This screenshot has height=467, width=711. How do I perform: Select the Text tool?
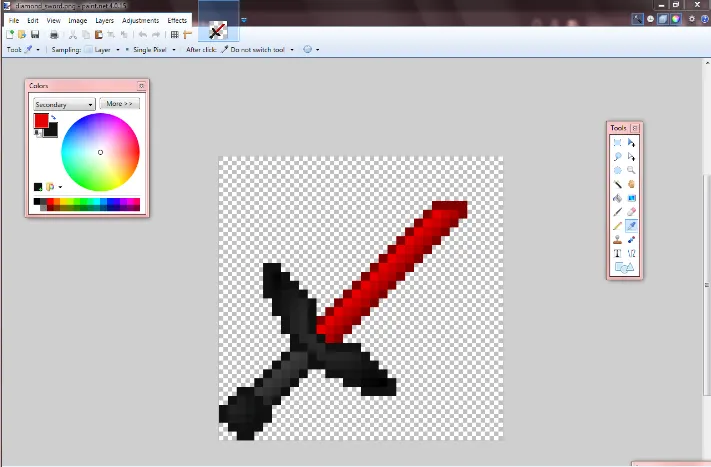(x=617, y=253)
